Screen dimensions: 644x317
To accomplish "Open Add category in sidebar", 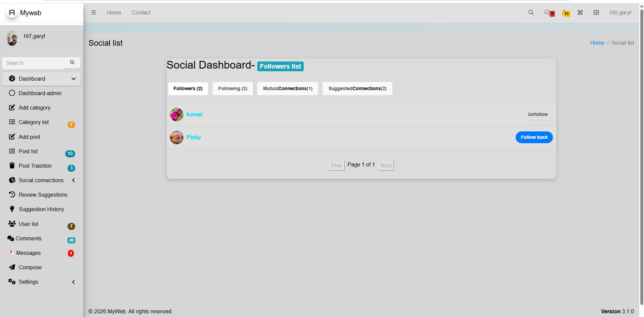I will click(41, 108).
